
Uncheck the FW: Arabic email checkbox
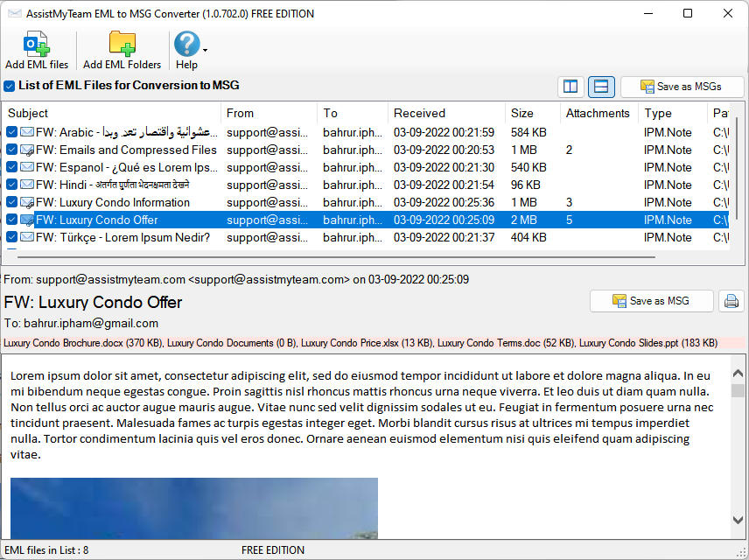coord(11,133)
